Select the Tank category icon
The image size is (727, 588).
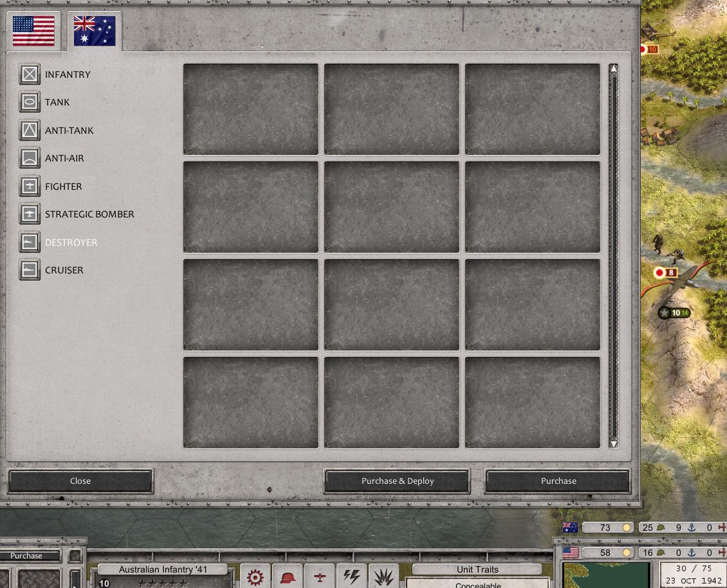point(30,102)
